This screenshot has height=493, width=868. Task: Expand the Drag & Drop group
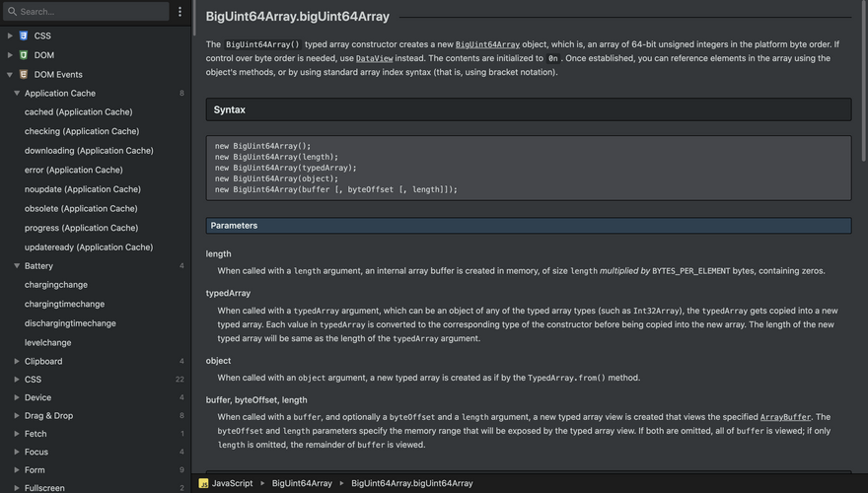point(17,416)
